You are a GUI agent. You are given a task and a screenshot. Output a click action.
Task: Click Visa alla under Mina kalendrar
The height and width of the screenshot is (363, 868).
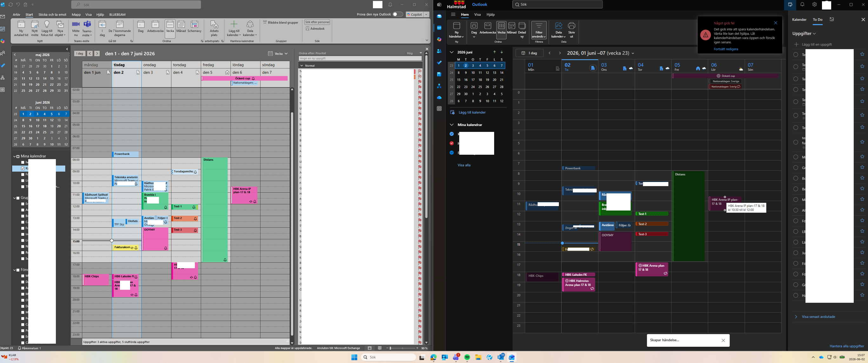coord(464,165)
